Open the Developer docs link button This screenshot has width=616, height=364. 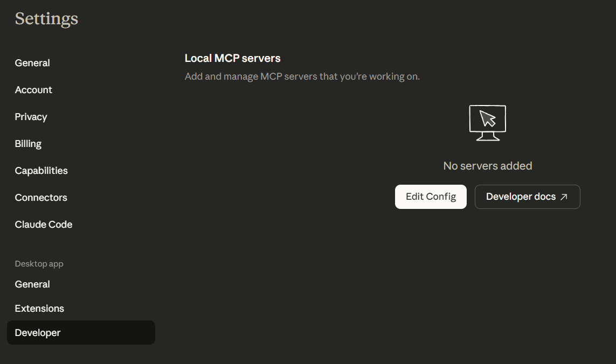click(x=527, y=197)
